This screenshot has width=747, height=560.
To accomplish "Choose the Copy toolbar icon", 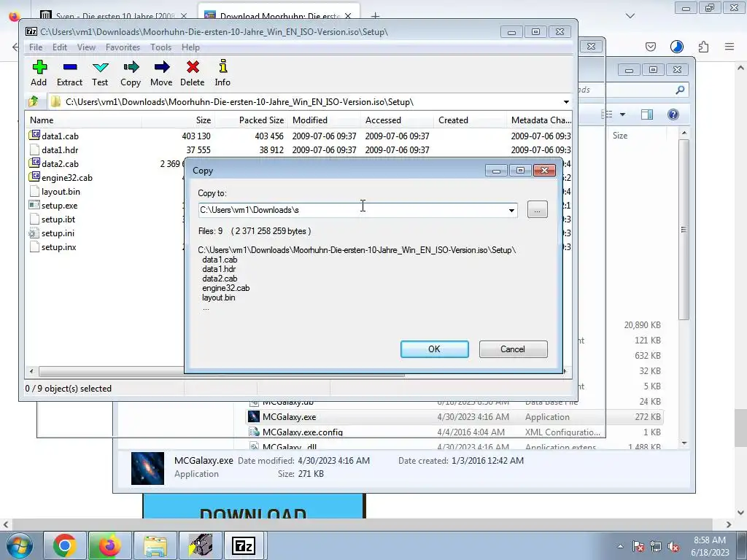I will point(131,73).
